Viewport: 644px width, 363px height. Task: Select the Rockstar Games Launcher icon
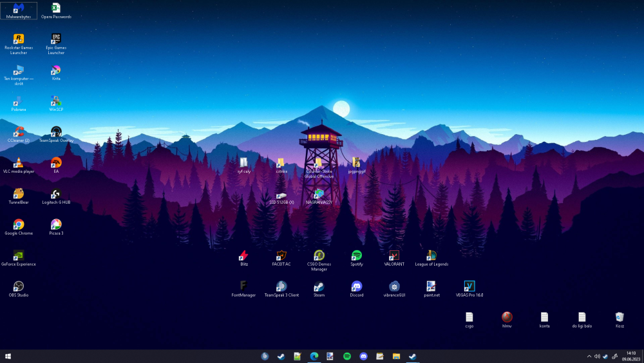pos(19,44)
